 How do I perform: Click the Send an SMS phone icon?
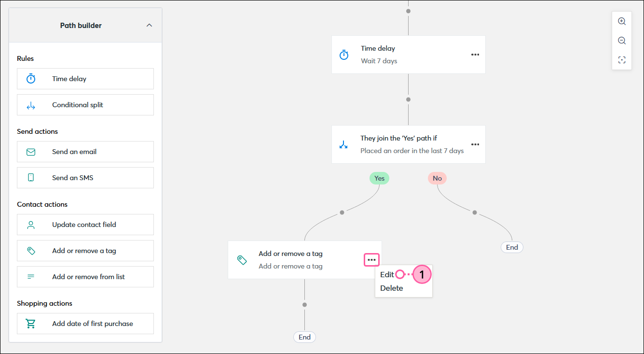point(31,177)
